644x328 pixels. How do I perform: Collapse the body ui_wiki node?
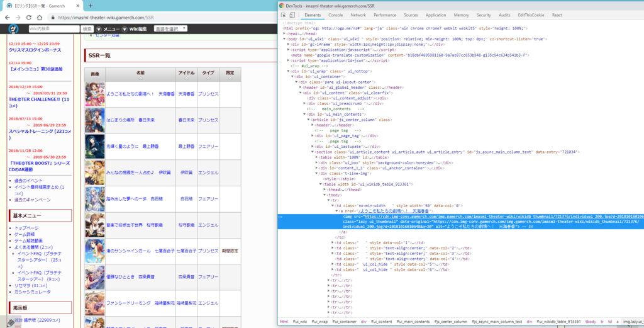click(285, 39)
